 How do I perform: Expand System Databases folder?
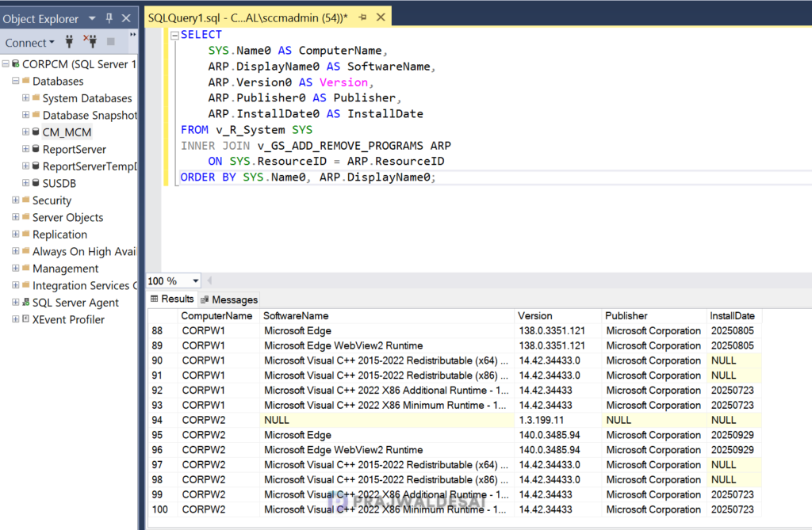click(x=25, y=97)
